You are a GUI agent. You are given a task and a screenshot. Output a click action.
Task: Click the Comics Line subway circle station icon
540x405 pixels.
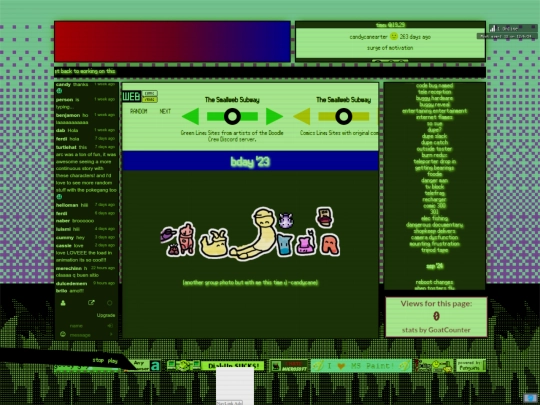pyautogui.click(x=344, y=116)
